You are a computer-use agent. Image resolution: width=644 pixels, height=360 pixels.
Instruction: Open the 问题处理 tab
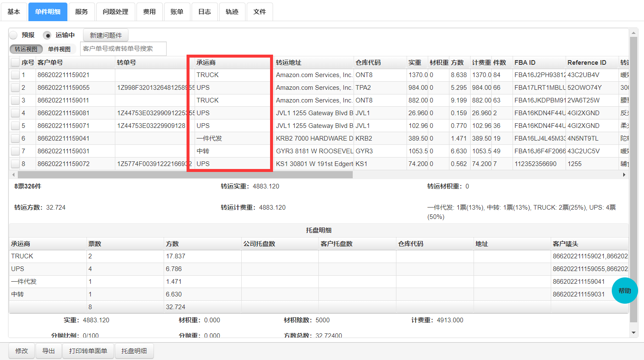tap(115, 12)
